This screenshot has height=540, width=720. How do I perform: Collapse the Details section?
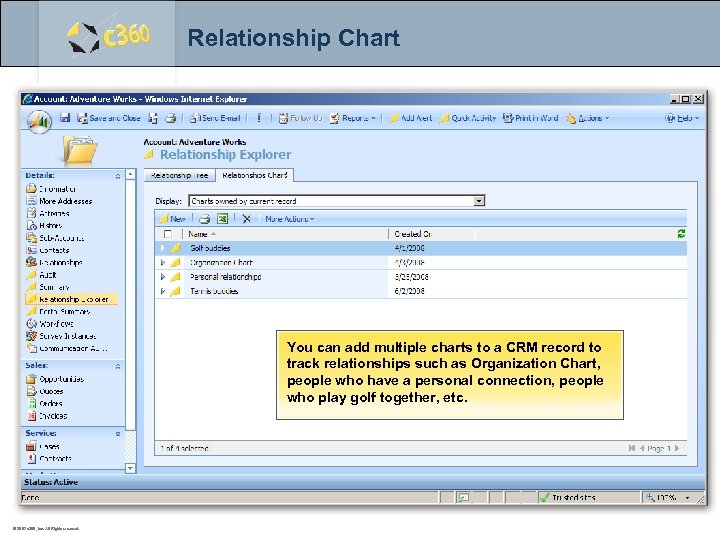click(118, 176)
